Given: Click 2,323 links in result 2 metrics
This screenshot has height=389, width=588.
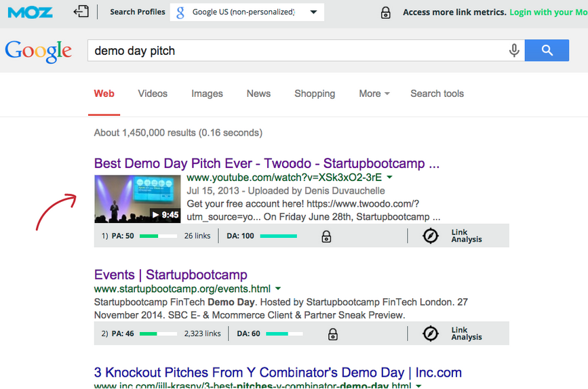Looking at the screenshot, I should [x=203, y=333].
